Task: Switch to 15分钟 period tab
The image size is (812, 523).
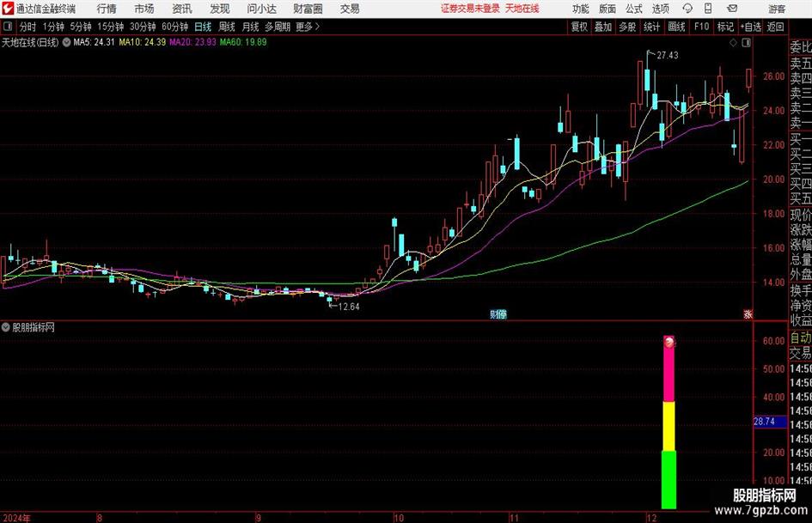Action: pyautogui.click(x=111, y=27)
